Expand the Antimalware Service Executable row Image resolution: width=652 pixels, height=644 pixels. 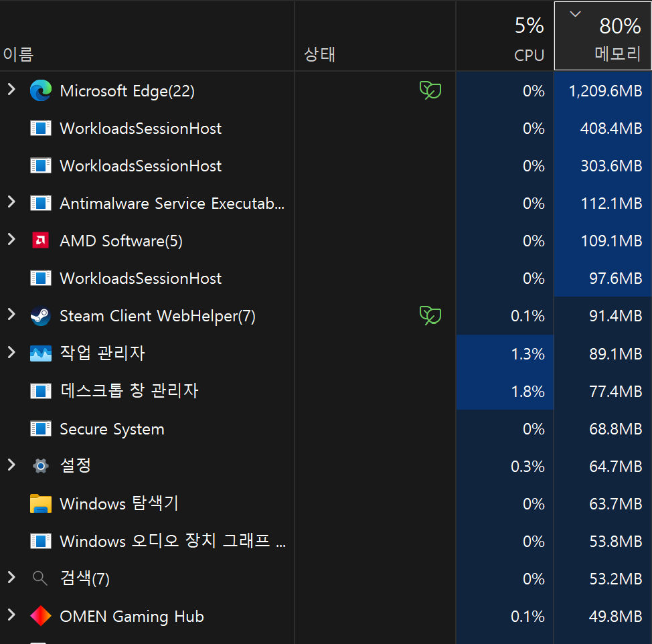[x=11, y=202]
